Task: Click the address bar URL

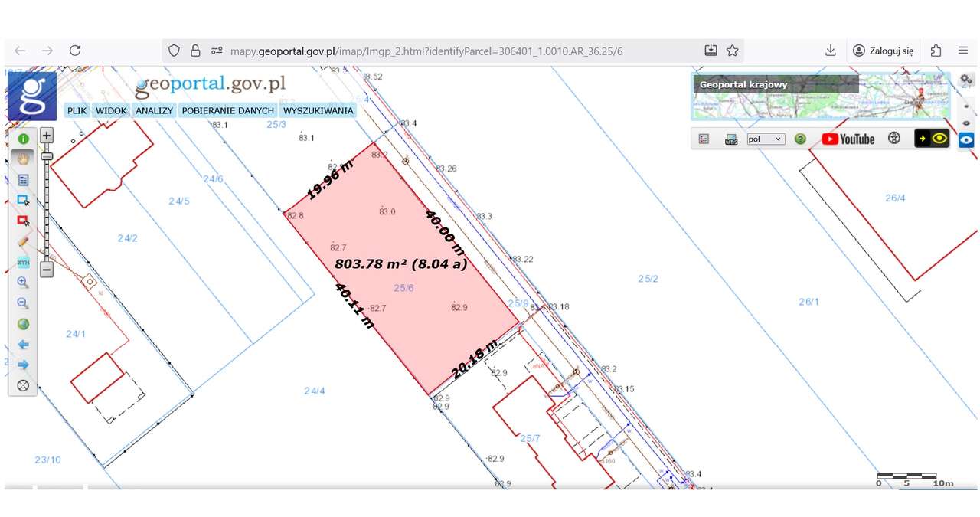Action: click(x=426, y=51)
